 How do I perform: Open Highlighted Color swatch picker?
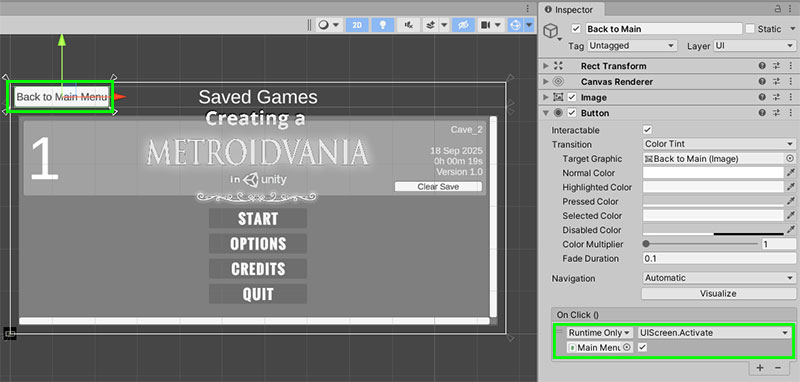[713, 187]
